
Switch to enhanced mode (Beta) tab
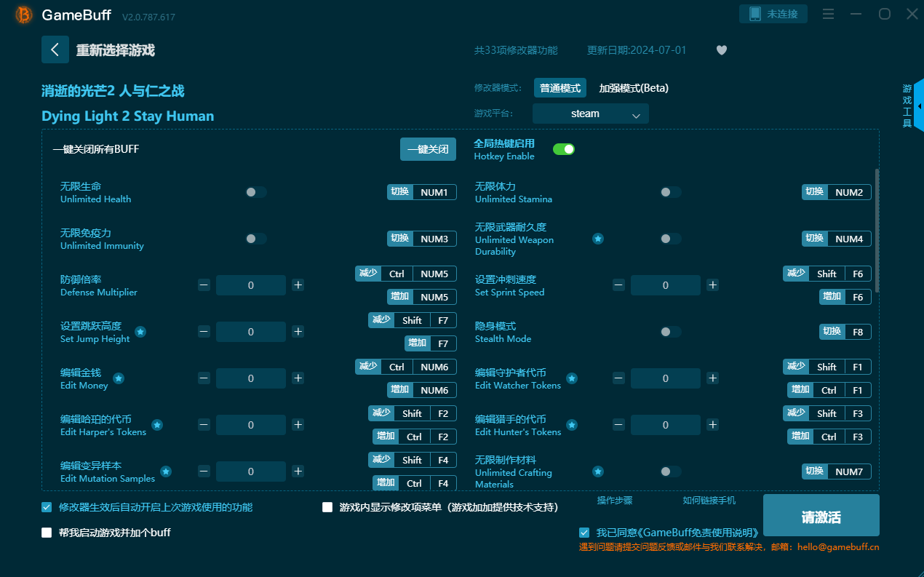pyautogui.click(x=634, y=88)
